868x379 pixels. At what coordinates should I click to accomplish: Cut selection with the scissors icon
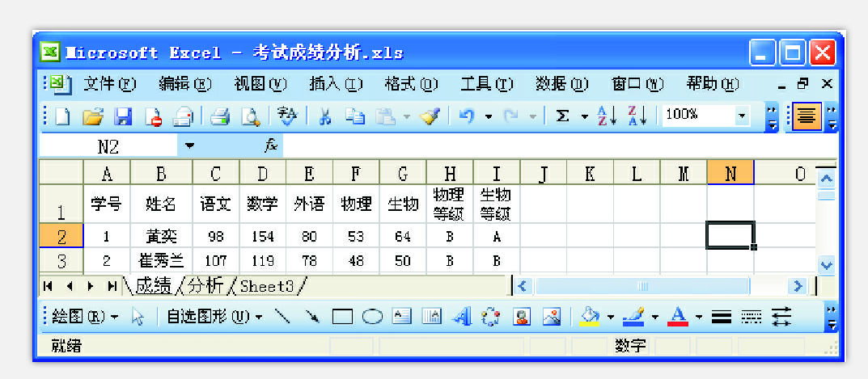click(325, 116)
